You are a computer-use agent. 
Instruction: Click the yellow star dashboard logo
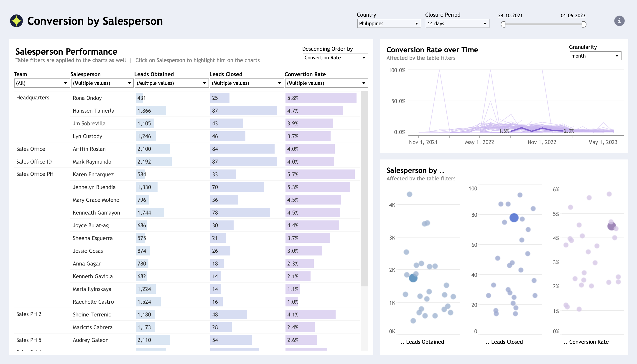click(x=17, y=21)
